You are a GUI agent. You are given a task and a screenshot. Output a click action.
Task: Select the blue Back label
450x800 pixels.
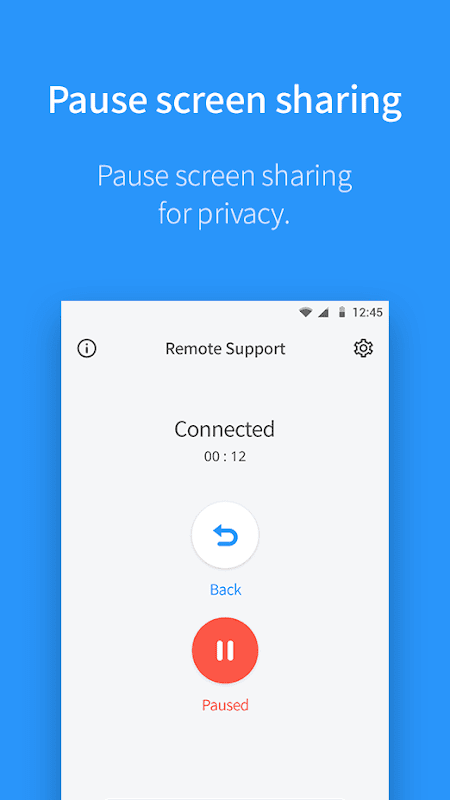pyautogui.click(x=226, y=590)
